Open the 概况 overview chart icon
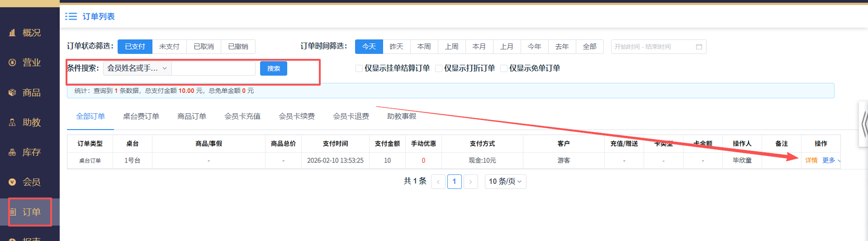Viewport: 868px width, 241px height. (12, 33)
